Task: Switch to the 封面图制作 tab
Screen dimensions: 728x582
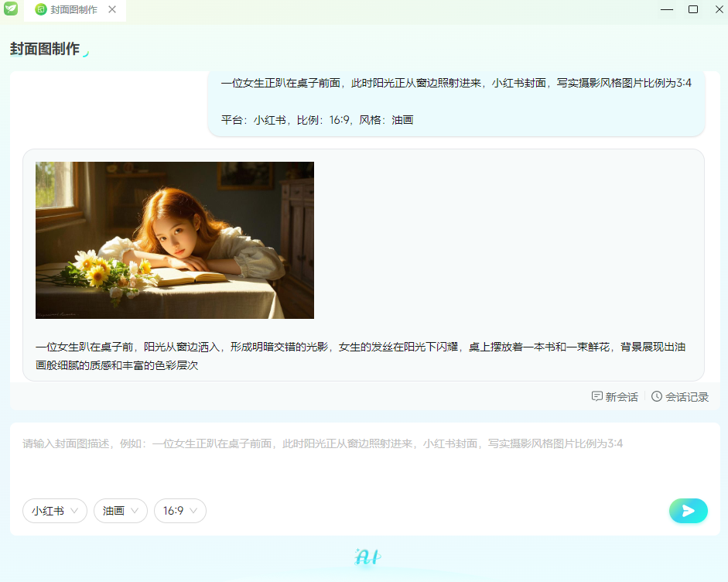Action: (x=75, y=10)
